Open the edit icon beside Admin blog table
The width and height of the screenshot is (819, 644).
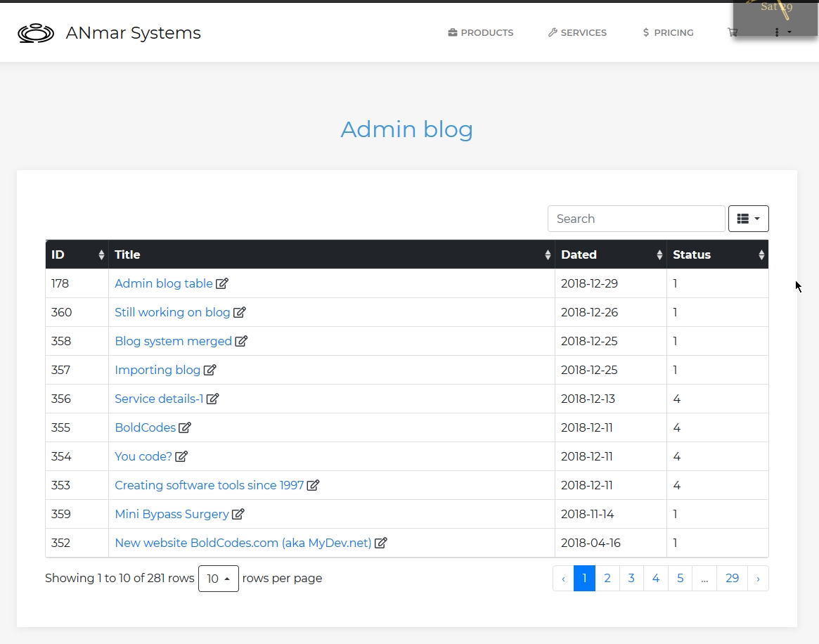222,283
